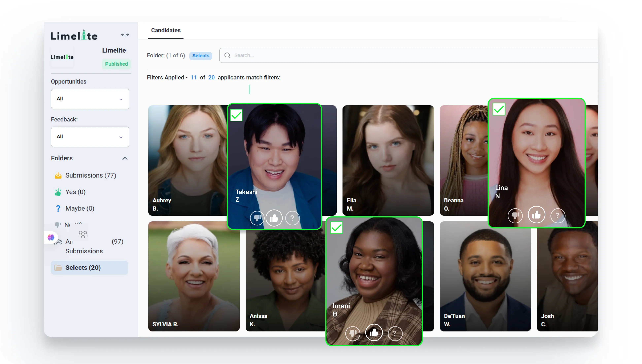Uncheck Lina N's selection checkbox
Viewport: 642px width, 364px height.
[499, 109]
